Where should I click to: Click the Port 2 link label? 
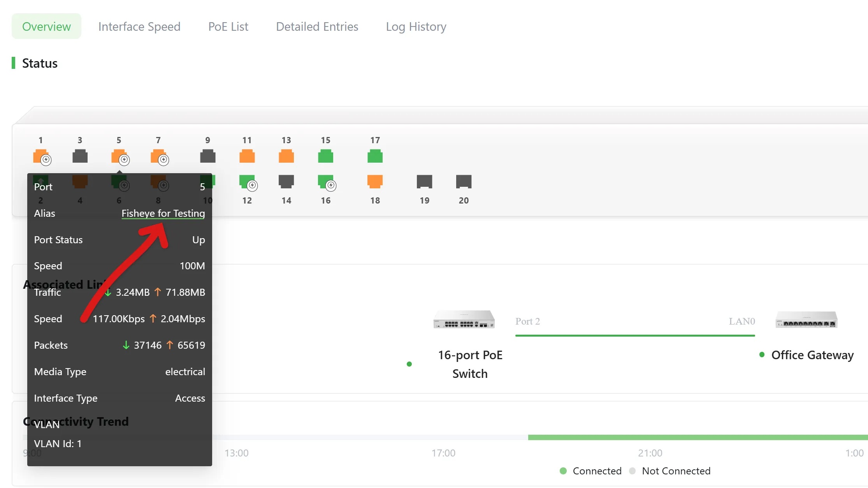pyautogui.click(x=527, y=321)
